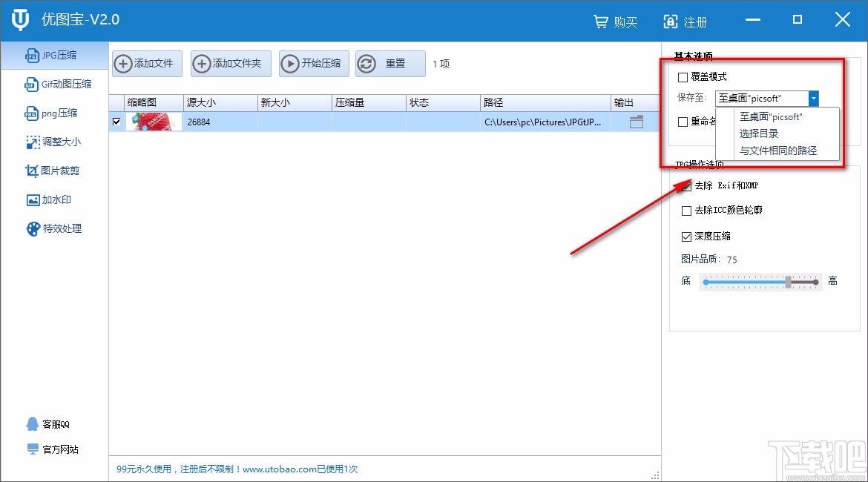Maximize the 优图宝 window
Screen dimensions: 868x482
coord(797,20)
